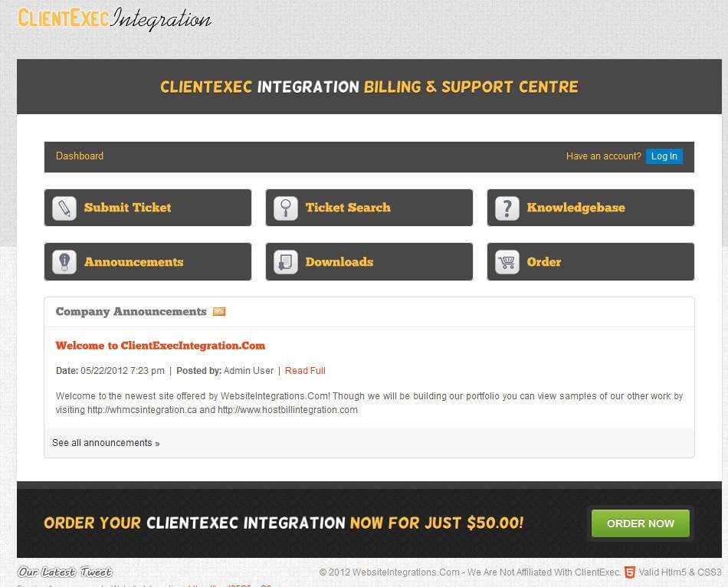Click the blue Log In button
728x587 pixels.
click(x=664, y=156)
